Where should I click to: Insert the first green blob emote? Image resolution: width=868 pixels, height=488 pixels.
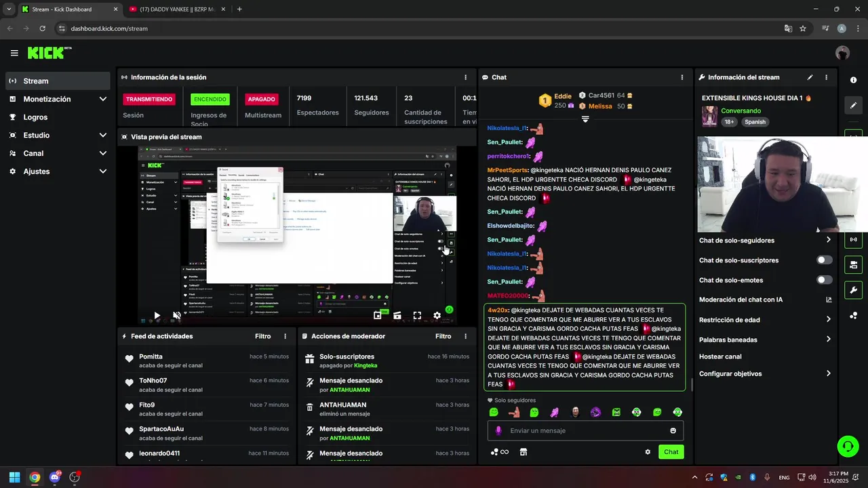(x=494, y=412)
